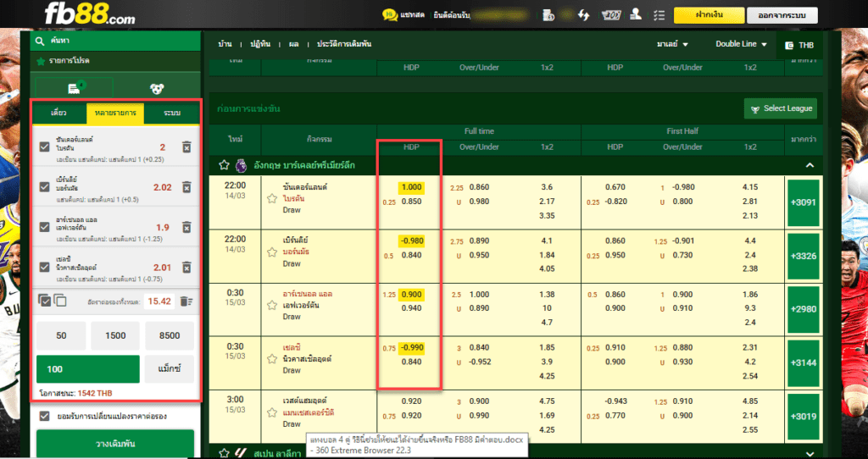The image size is (868, 459).
Task: Open the live chat speech-bubble icon
Action: 390,15
